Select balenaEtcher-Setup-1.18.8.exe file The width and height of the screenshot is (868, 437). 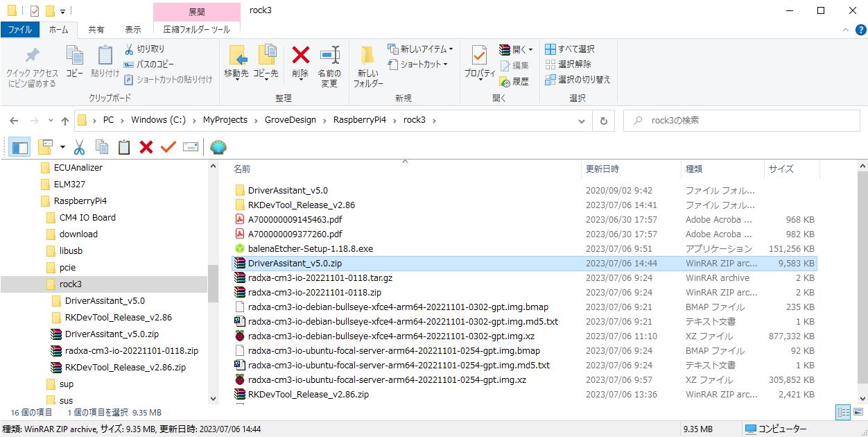(310, 248)
